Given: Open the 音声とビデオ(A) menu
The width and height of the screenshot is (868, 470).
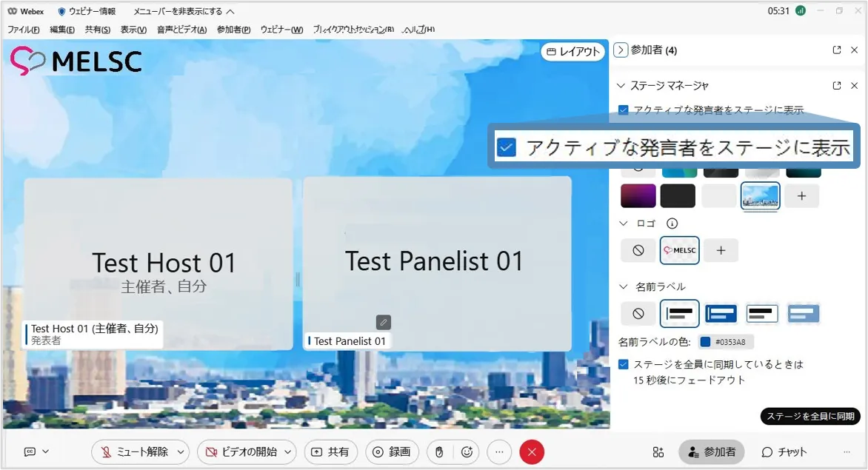Looking at the screenshot, I should 181,30.
